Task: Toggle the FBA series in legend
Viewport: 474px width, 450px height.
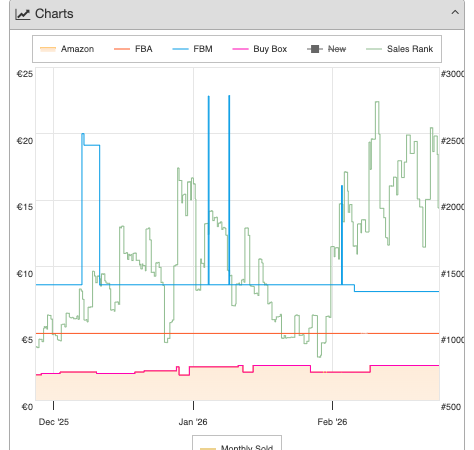Action: point(133,49)
